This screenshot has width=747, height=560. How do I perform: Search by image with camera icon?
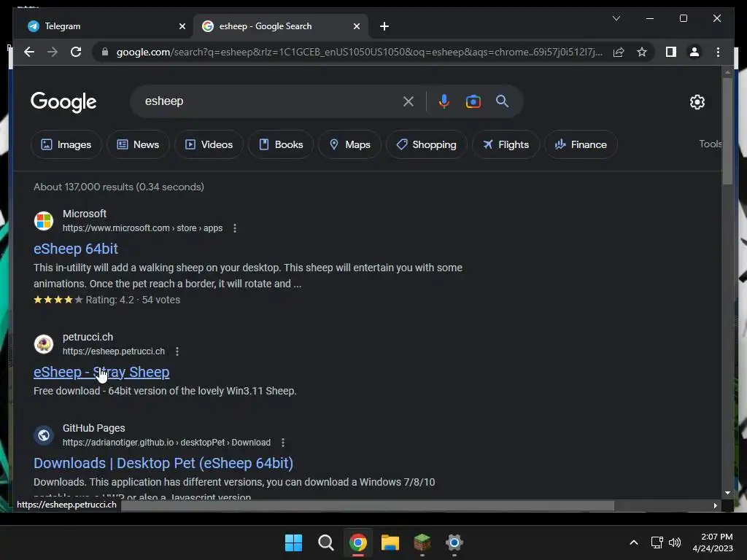(x=473, y=101)
